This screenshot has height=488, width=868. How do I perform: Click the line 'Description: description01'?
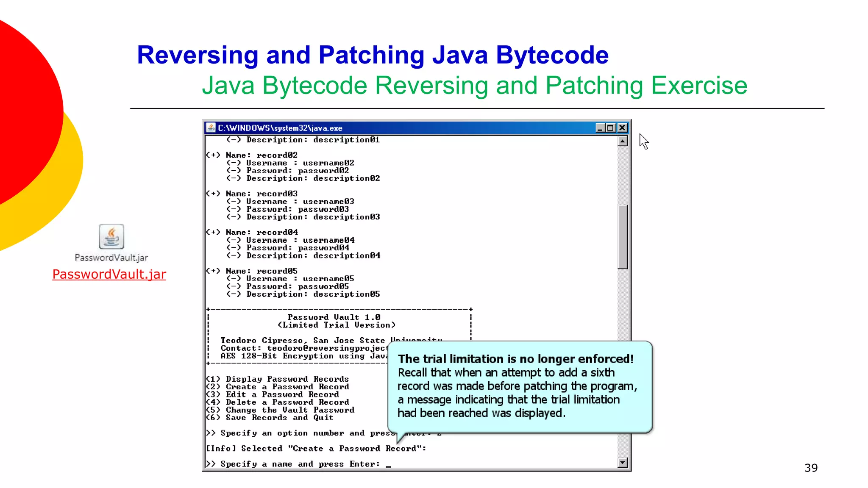click(x=303, y=140)
